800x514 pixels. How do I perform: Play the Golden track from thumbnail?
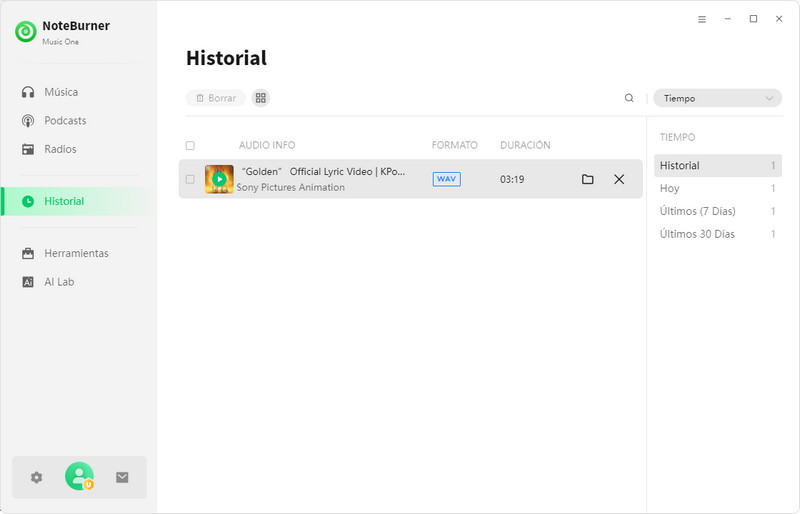[219, 179]
